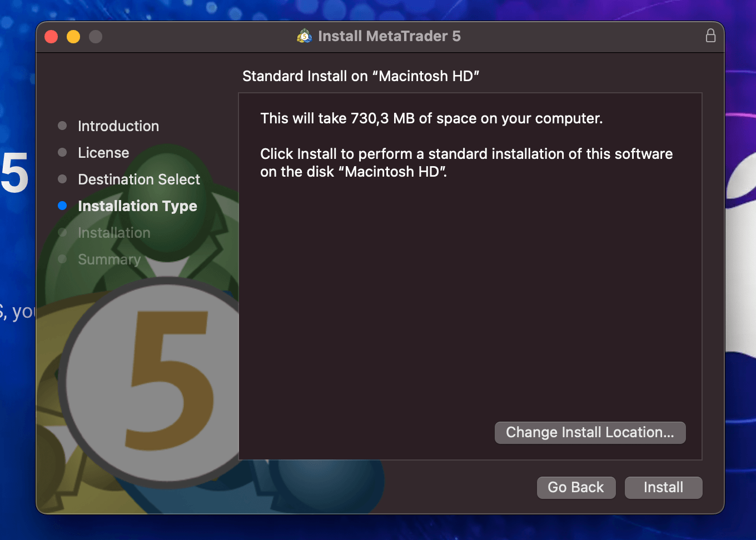Click the 730,3 MB space requirement text
Image resolution: width=756 pixels, height=540 pixels.
[x=431, y=118]
